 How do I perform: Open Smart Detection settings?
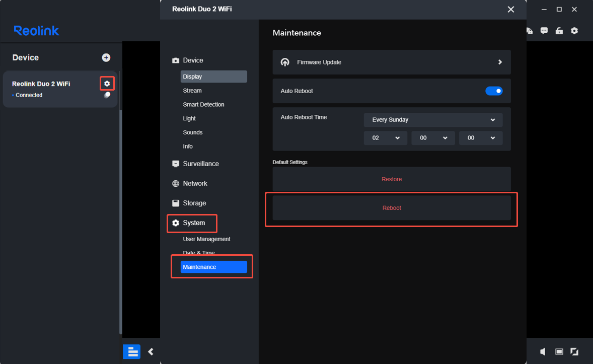(x=203, y=104)
